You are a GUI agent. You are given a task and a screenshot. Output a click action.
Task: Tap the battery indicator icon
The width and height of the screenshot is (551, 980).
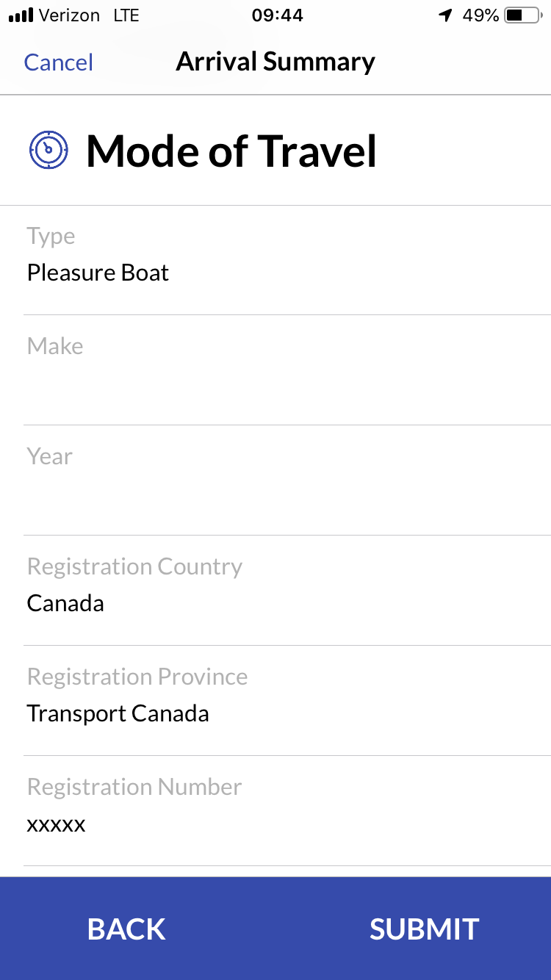pyautogui.click(x=522, y=15)
